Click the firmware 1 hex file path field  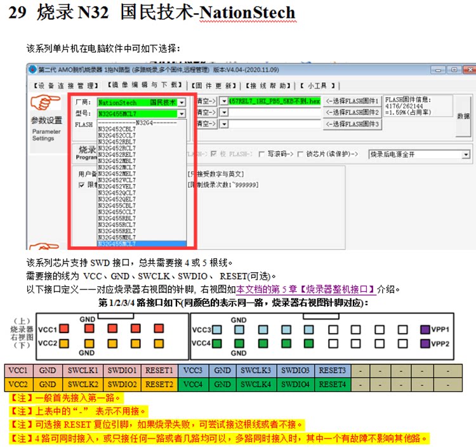point(274,101)
